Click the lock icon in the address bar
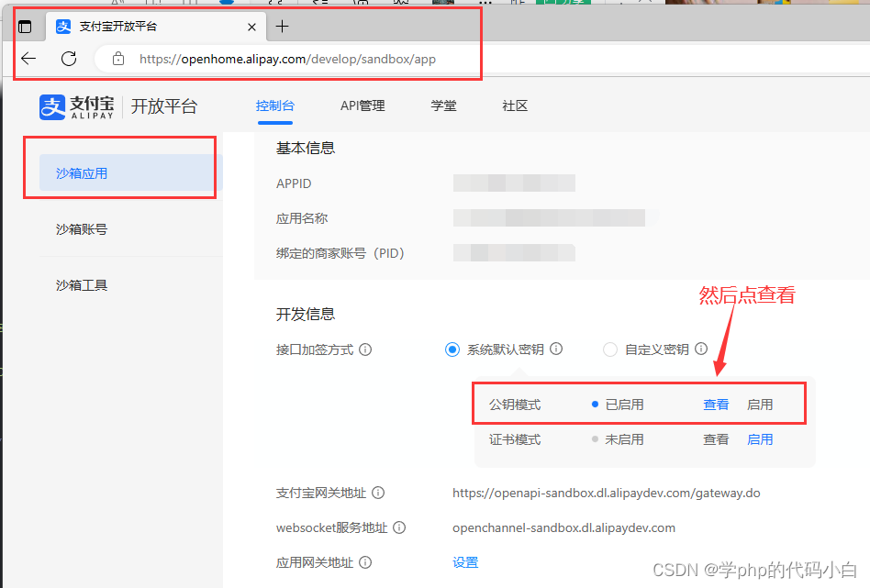Screen dimensions: 870x588 (117, 57)
